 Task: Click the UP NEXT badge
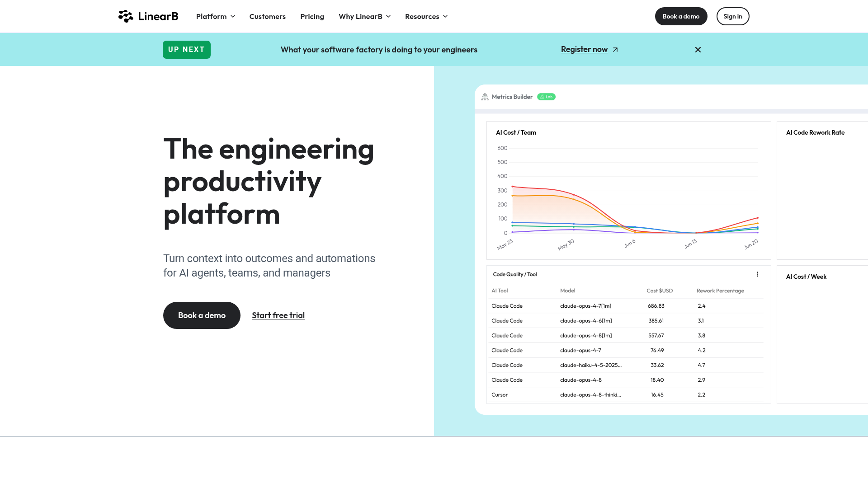point(187,50)
